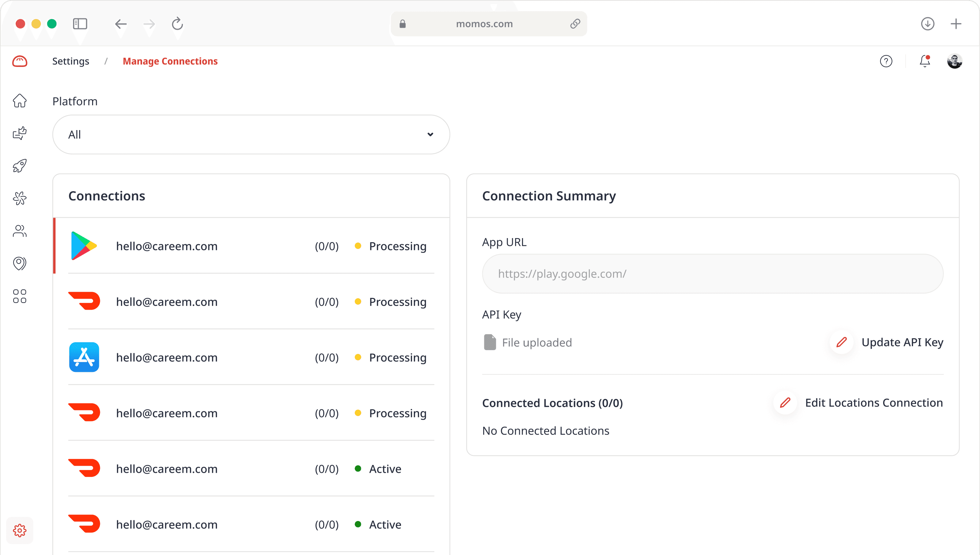Screen dimensions: 980x555
Task: Click the App Store connection icon
Action: 84,357
